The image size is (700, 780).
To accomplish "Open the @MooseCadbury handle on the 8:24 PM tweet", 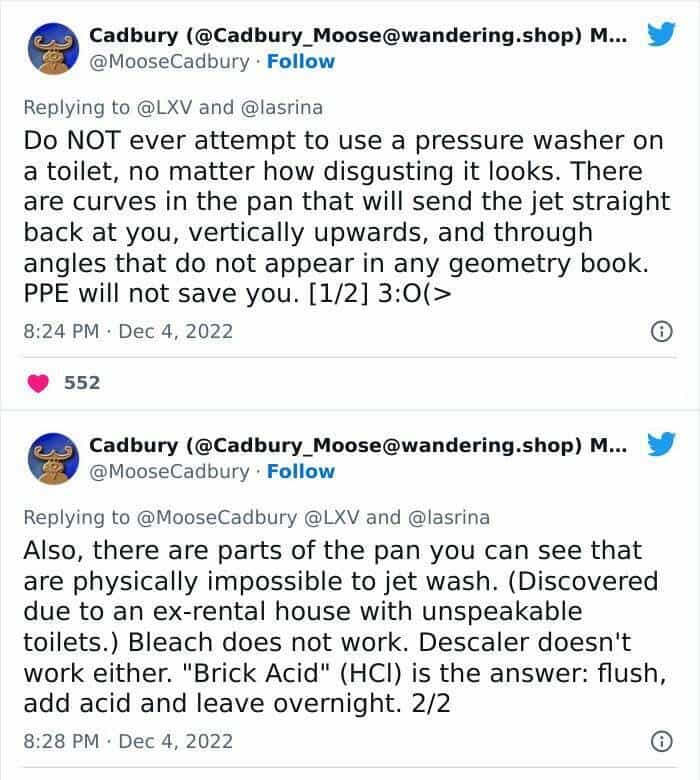I will point(169,61).
